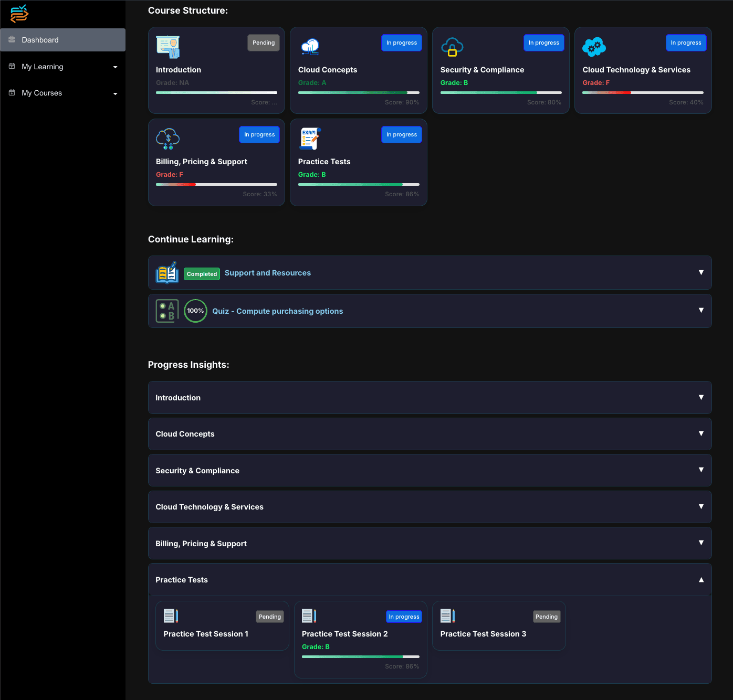This screenshot has width=733, height=700.
Task: Click the Cloud Concepts score progress bar
Action: click(x=359, y=92)
